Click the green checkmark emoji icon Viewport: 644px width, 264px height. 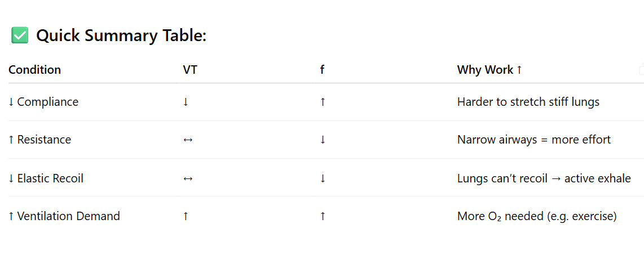click(x=20, y=35)
